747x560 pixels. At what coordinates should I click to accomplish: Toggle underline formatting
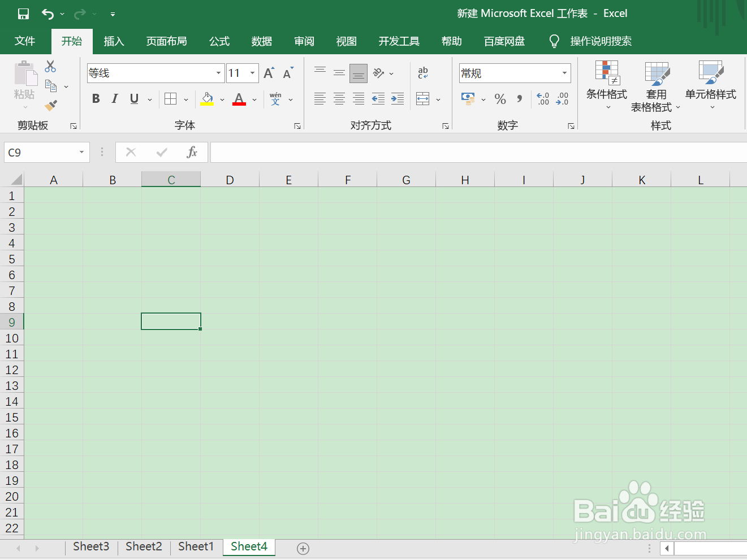134,99
